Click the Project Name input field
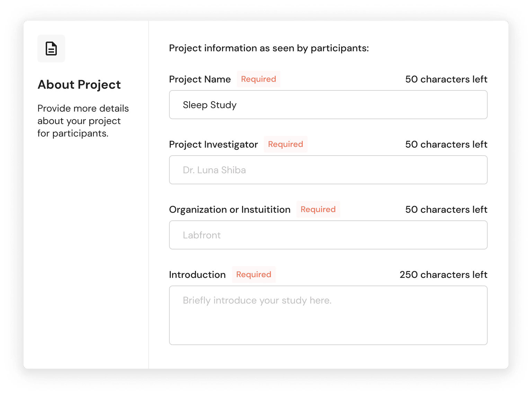Screen dimensions: 532x395 (x=328, y=105)
